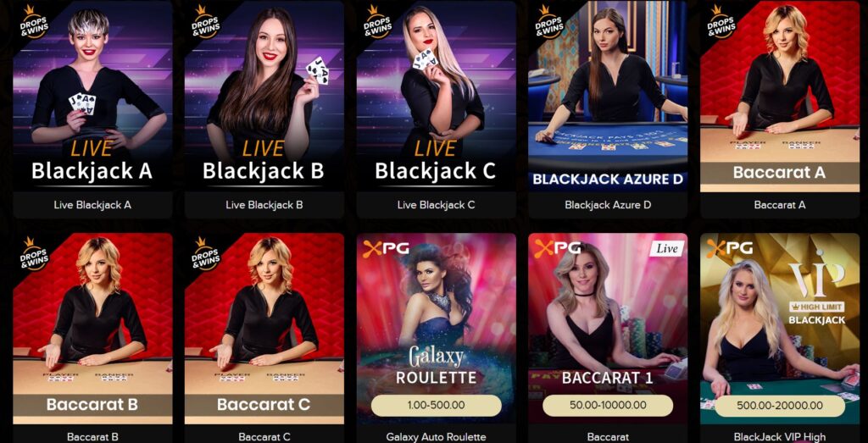Click Drops & Wins badge on Blackjack Azure D
The image size is (868, 443).
click(x=550, y=22)
